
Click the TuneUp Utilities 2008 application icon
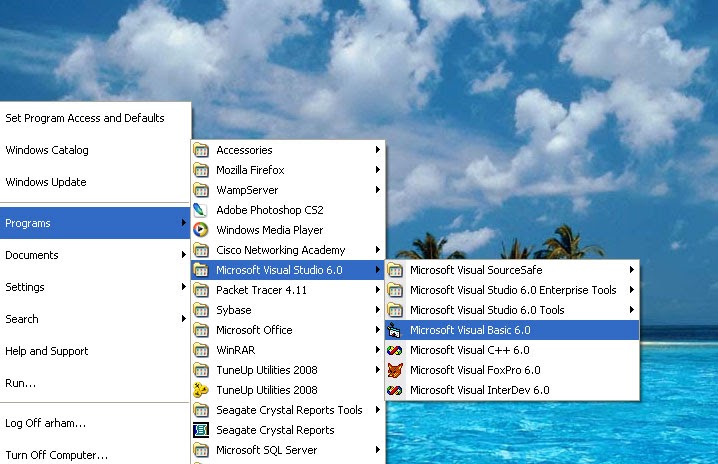point(201,390)
